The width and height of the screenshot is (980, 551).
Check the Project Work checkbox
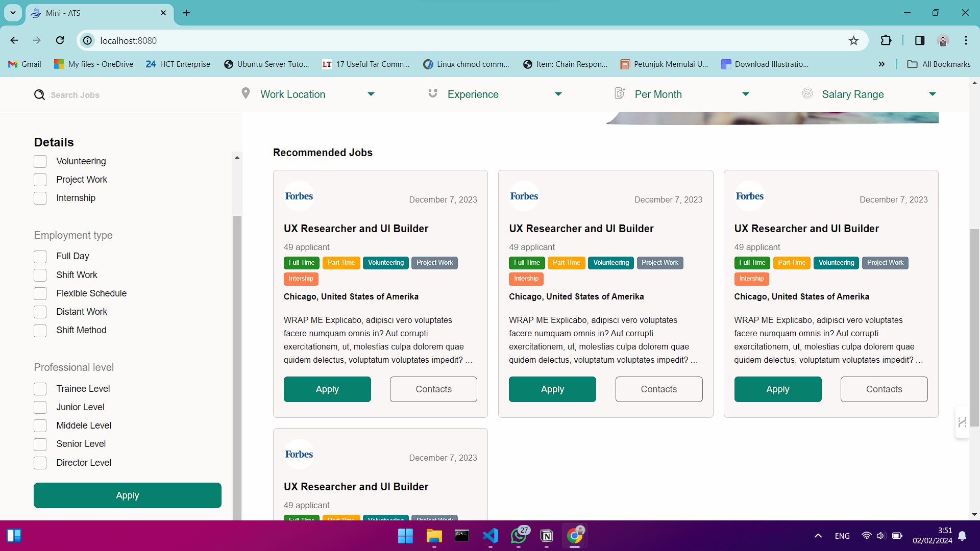tap(40, 180)
